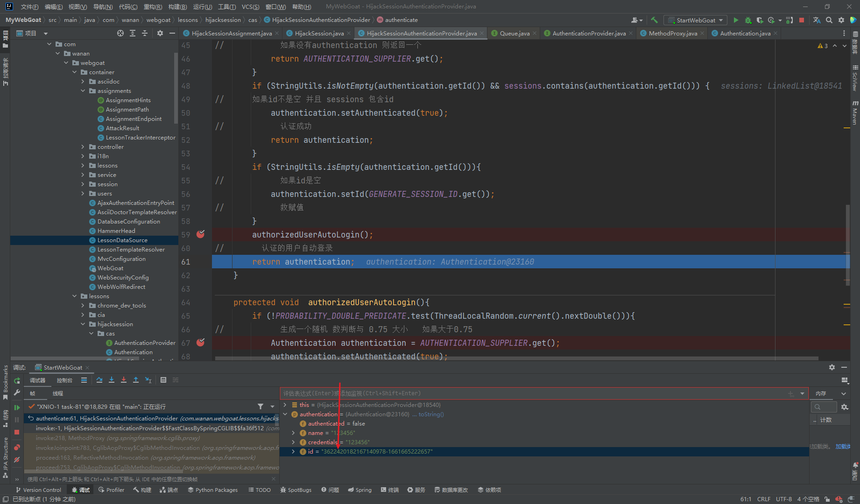This screenshot has width=860, height=504.
Task: Dismiss the frame-switching shortcut hint
Action: [274, 479]
